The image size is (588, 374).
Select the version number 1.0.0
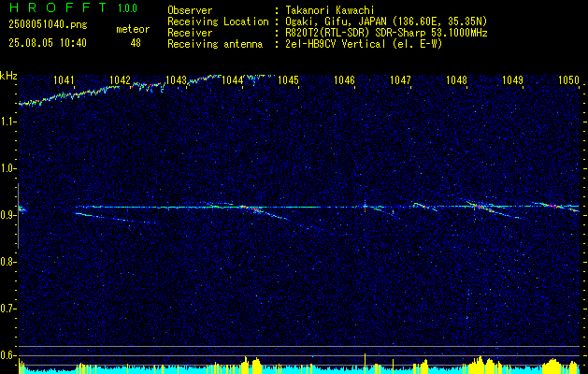(x=127, y=8)
